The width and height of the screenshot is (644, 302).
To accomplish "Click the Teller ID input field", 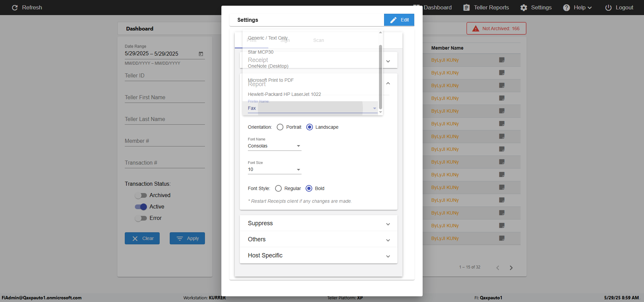I will [165, 76].
